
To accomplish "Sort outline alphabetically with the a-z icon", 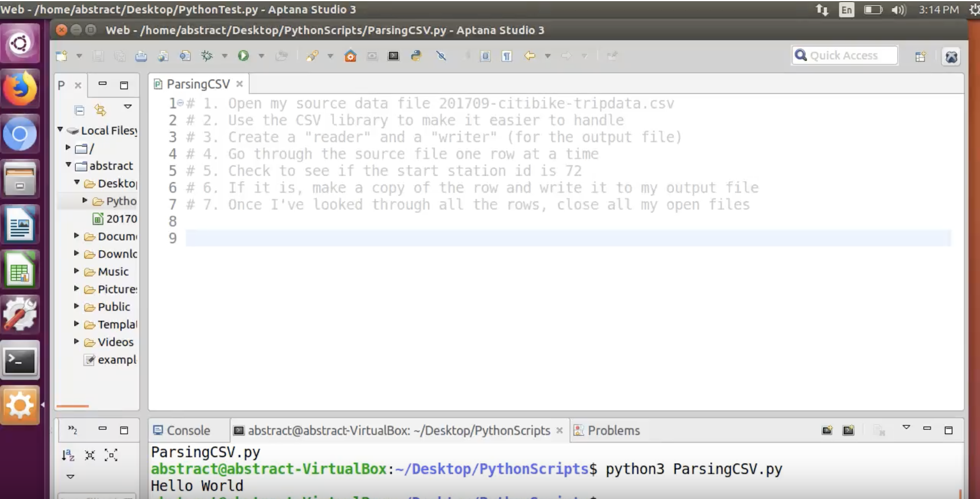I will tap(68, 455).
